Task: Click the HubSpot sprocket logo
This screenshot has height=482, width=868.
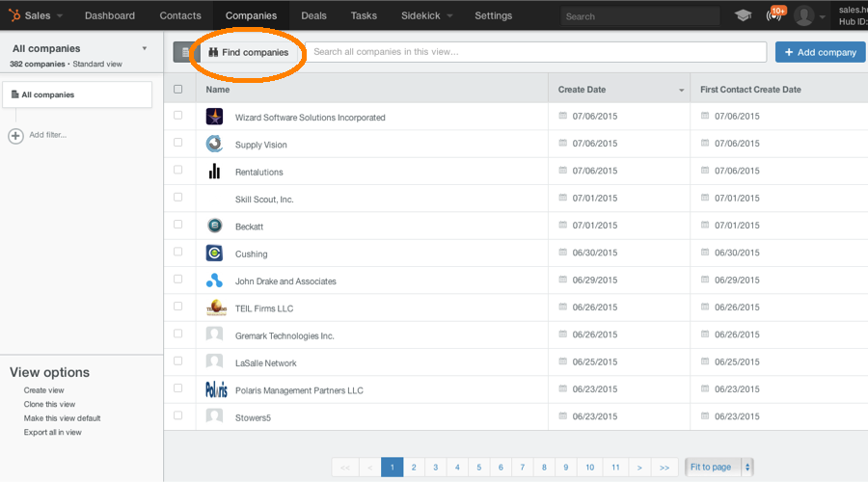Action: tap(14, 14)
